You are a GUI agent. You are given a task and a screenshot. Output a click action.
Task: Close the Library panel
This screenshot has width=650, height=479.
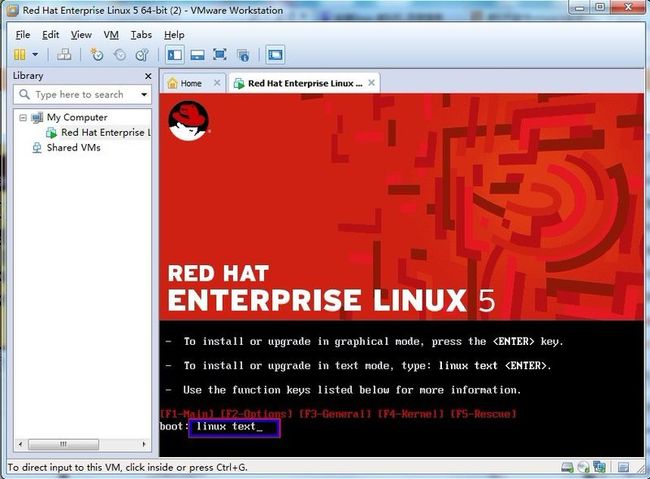(148, 76)
